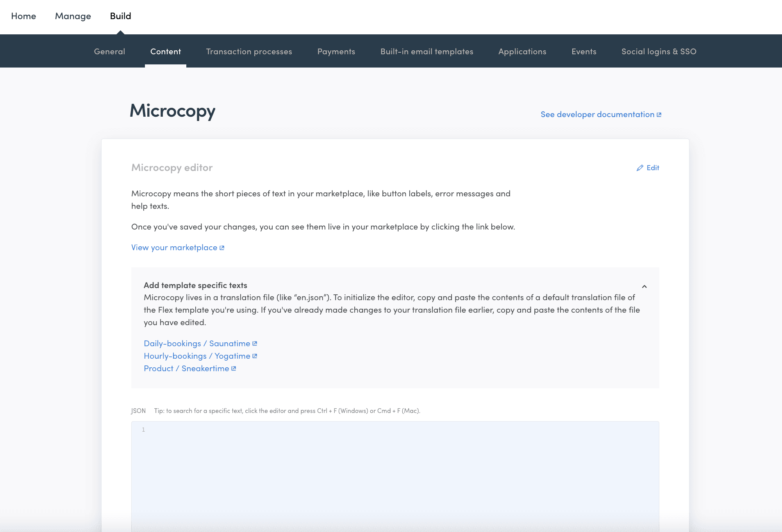Click the View your marketplace link
Image resolution: width=782 pixels, height=532 pixels.
click(174, 247)
